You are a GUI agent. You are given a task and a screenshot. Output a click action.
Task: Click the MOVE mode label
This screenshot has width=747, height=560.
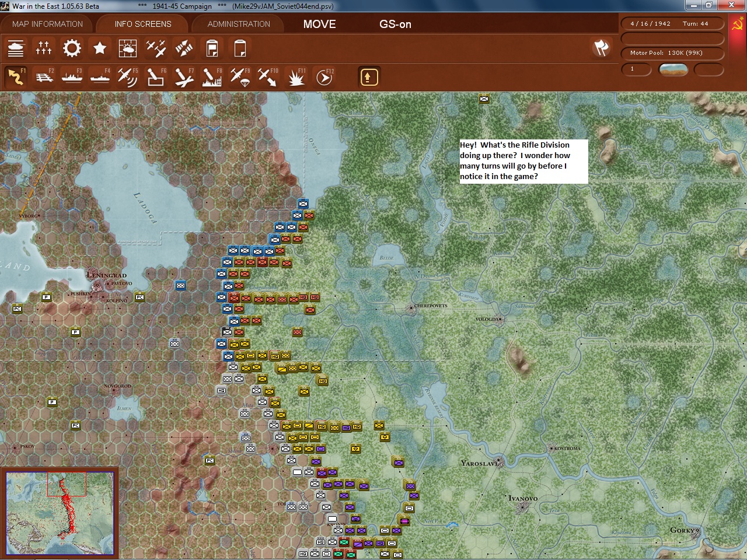pyautogui.click(x=320, y=24)
